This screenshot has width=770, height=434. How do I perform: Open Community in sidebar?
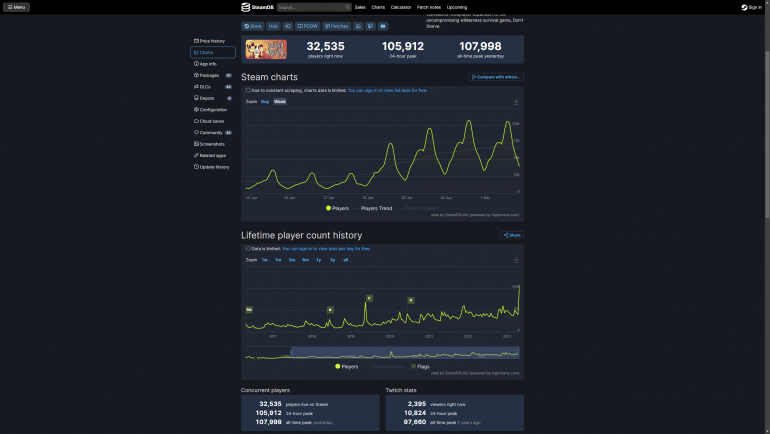tap(213, 133)
